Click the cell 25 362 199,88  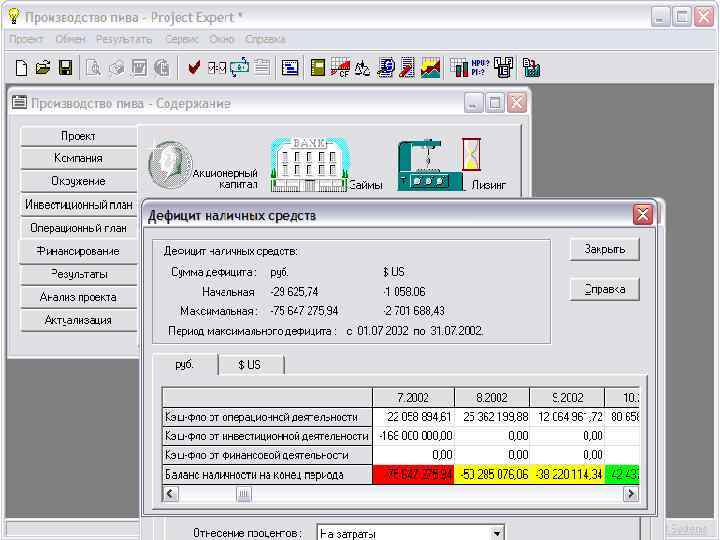(x=492, y=417)
